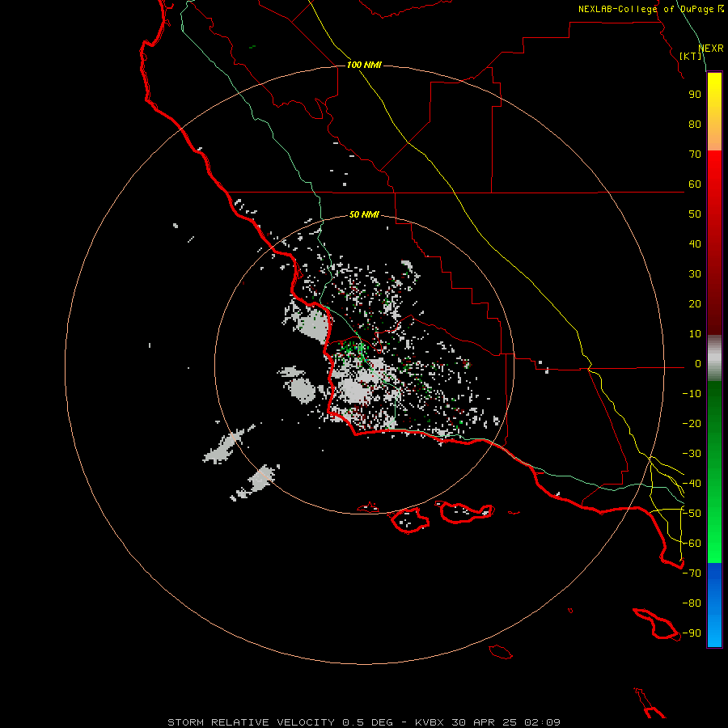Click the yellow-orange top segment of color bar
The image size is (728, 728).
click(714, 112)
